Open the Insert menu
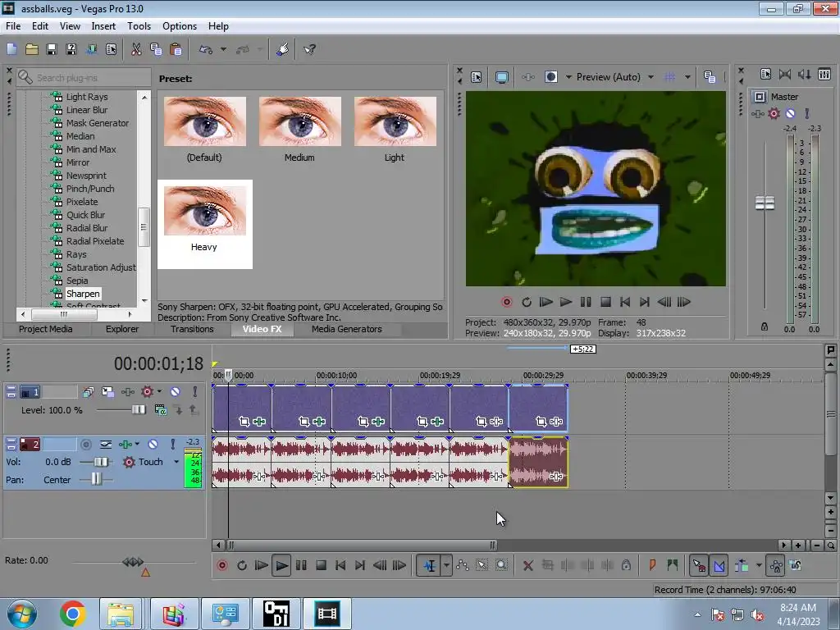 click(103, 25)
